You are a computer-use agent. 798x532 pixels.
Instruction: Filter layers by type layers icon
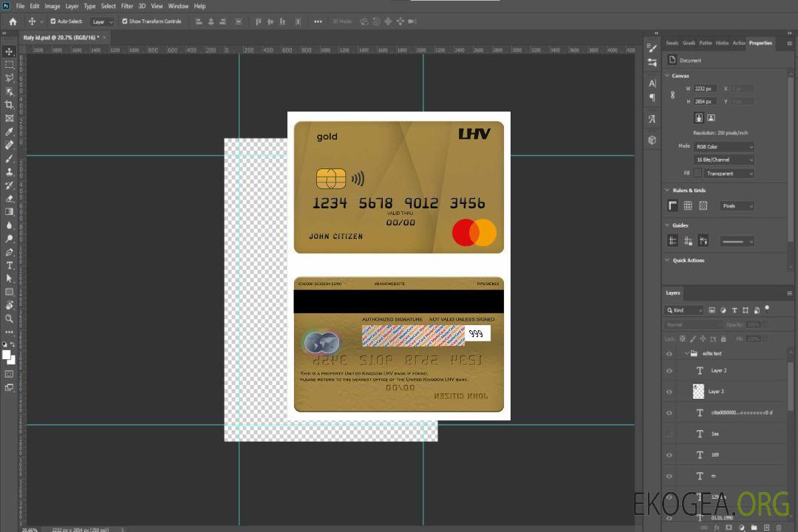pyautogui.click(x=734, y=310)
